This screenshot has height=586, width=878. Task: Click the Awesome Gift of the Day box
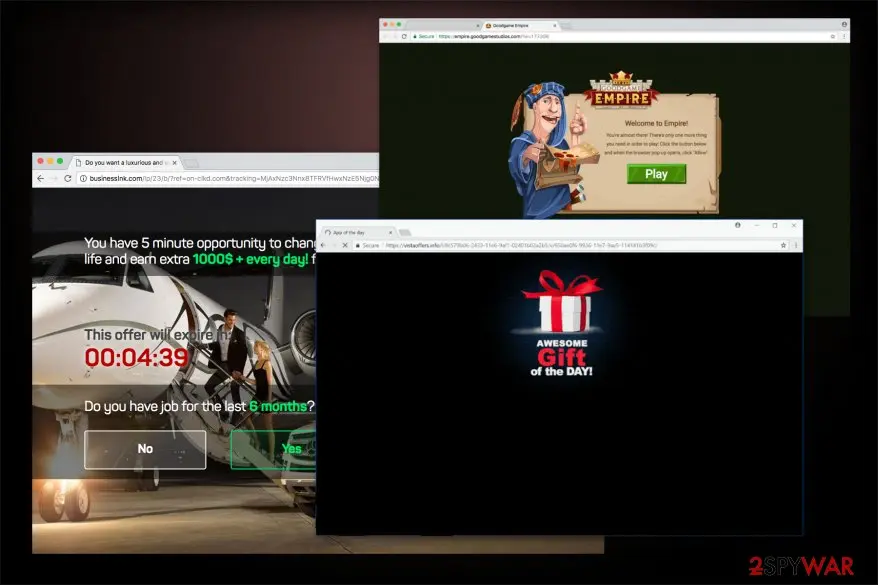562,324
